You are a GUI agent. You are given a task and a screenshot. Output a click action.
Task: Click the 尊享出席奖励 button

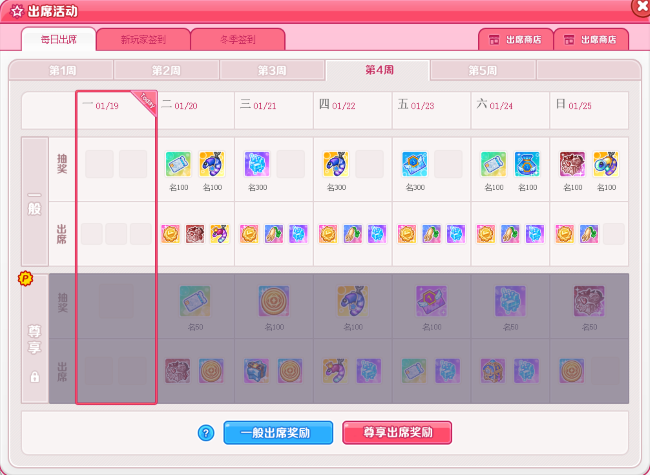(x=397, y=433)
